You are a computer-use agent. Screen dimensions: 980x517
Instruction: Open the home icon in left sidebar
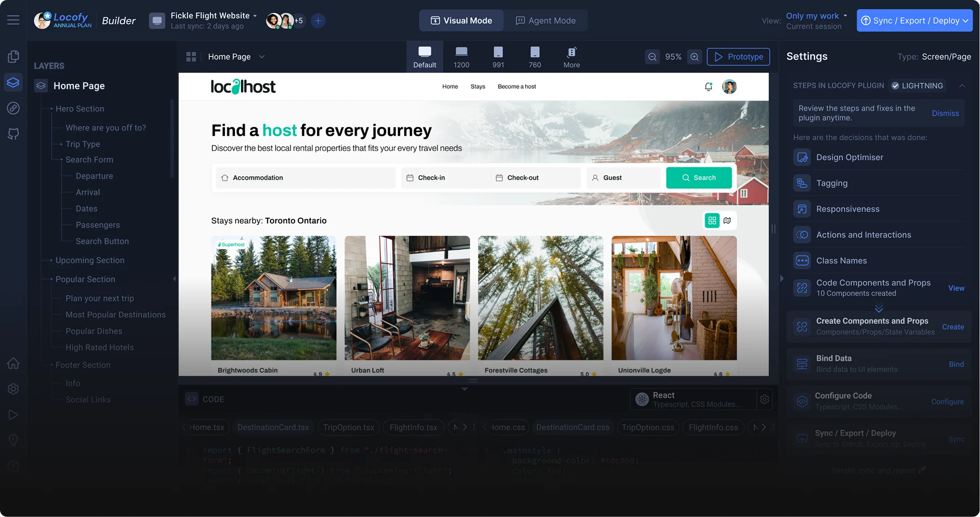pos(13,363)
